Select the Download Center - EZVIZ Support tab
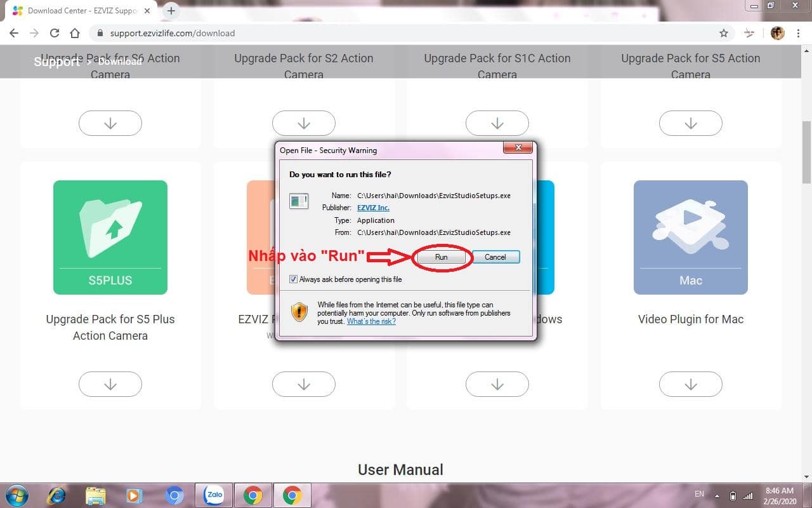812x508 pixels. point(82,11)
